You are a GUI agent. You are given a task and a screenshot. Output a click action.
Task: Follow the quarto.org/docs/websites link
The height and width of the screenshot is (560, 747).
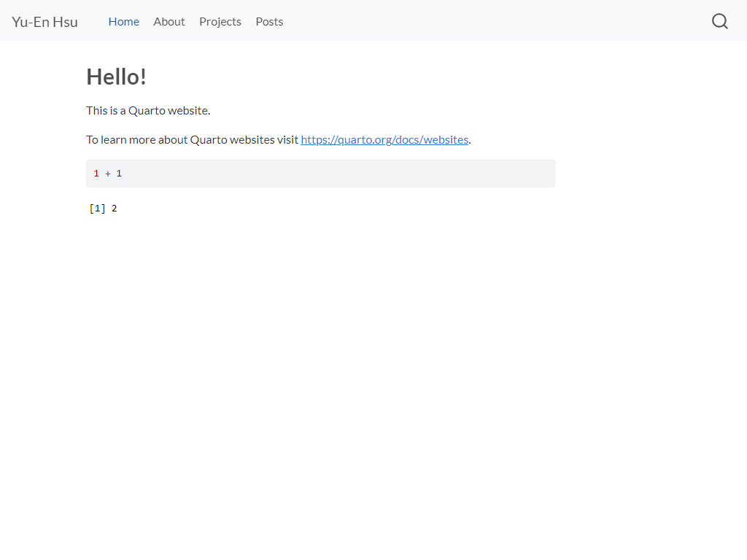[x=384, y=139]
